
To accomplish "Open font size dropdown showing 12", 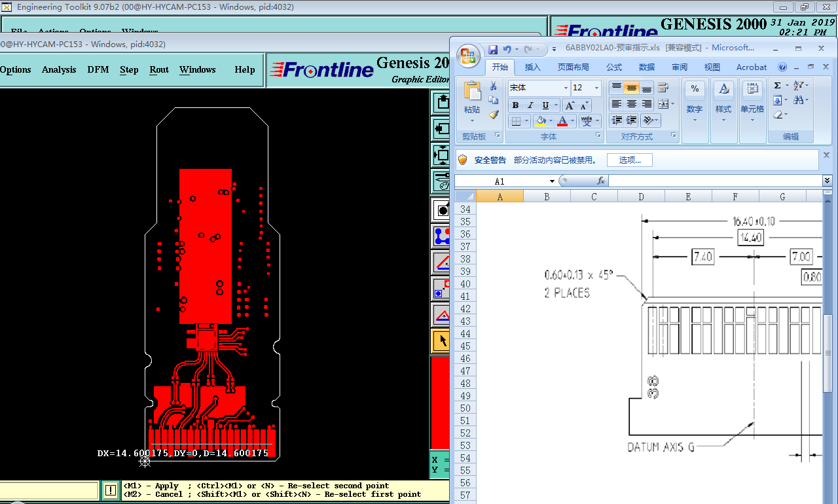I will pos(596,88).
